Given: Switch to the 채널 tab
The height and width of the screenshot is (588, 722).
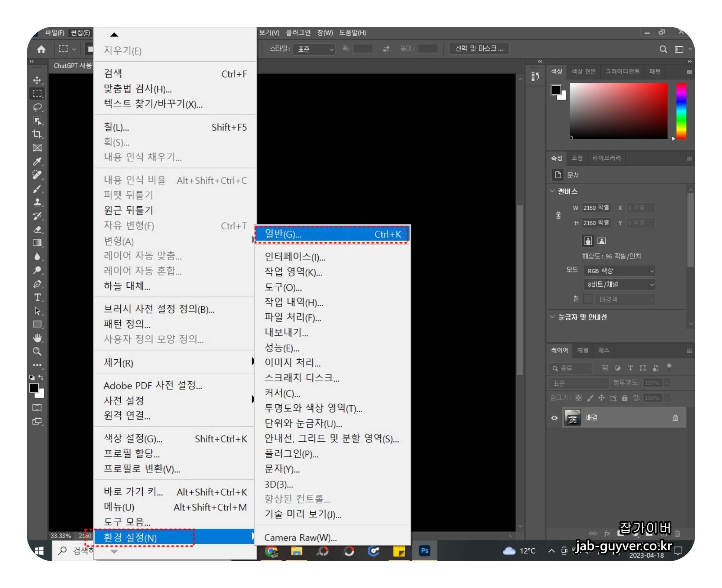Looking at the screenshot, I should point(582,350).
